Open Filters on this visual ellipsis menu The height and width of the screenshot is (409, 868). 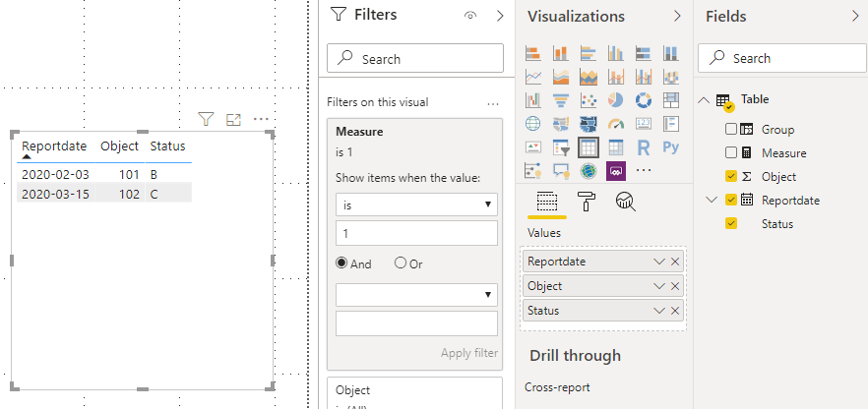coord(493,103)
